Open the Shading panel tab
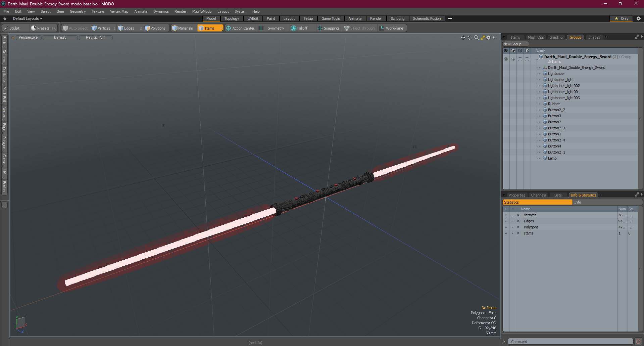The image size is (644, 346). pyautogui.click(x=556, y=37)
